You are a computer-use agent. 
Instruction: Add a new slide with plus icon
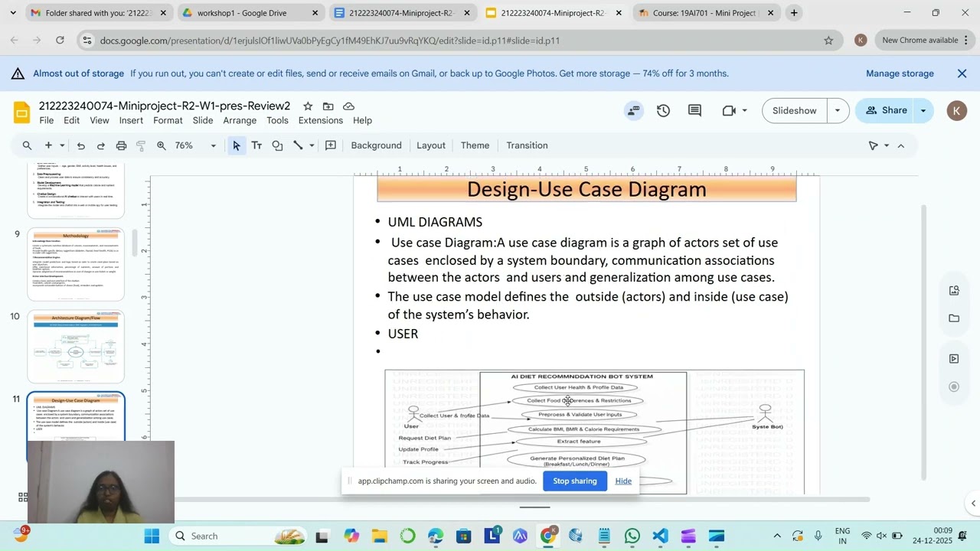48,145
